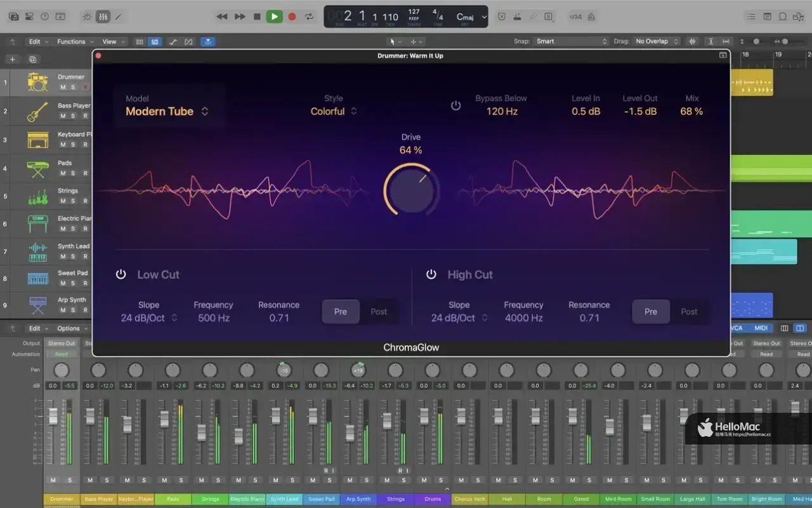This screenshot has width=812, height=508.
Task: Open the Editors pencil icon
Action: (118, 17)
